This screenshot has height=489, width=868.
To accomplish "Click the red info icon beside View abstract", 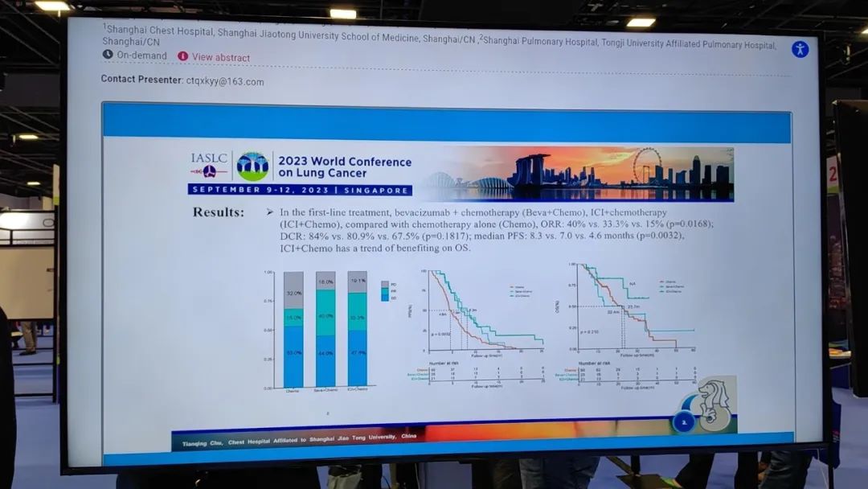I will pyautogui.click(x=182, y=56).
